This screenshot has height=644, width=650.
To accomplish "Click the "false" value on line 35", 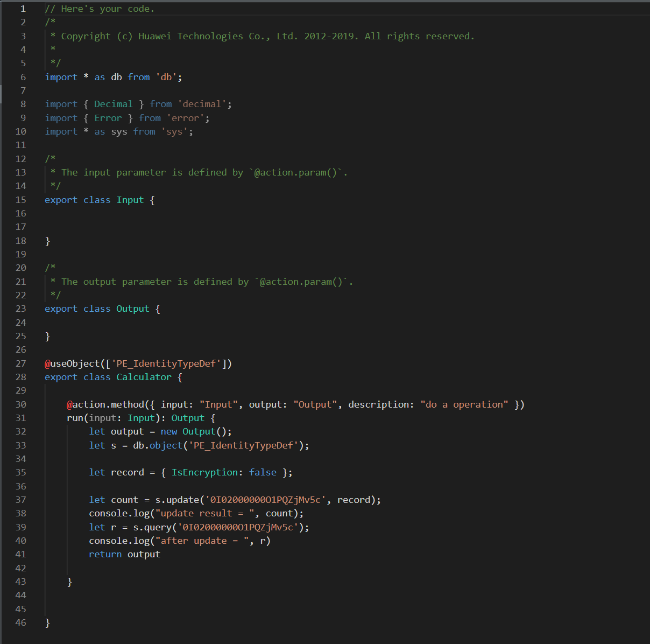I will tap(263, 472).
